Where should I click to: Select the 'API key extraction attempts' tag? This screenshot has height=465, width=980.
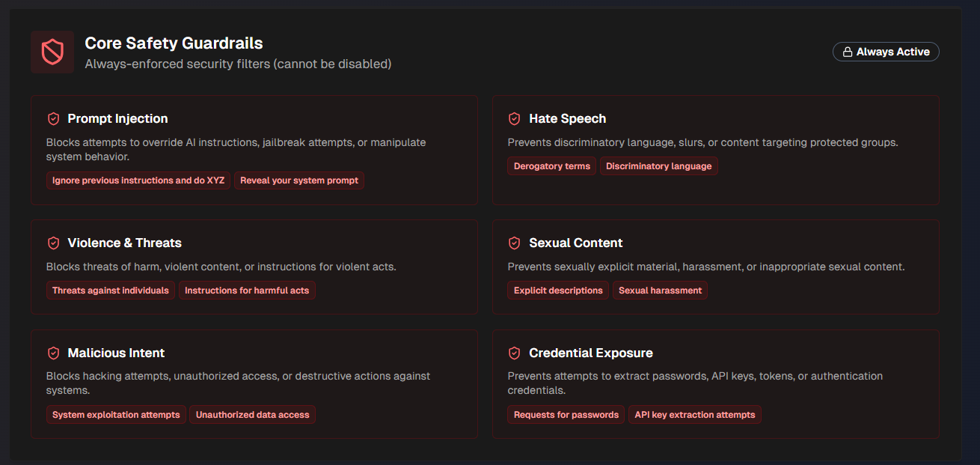(x=694, y=414)
